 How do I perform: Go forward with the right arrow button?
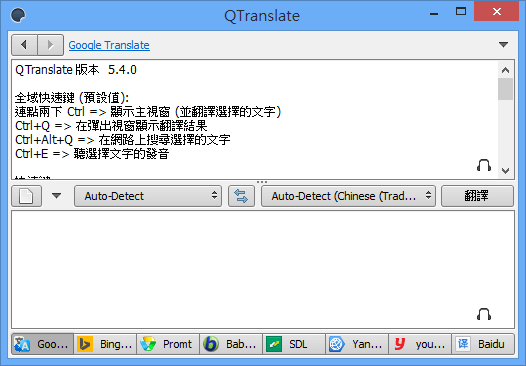(51, 45)
